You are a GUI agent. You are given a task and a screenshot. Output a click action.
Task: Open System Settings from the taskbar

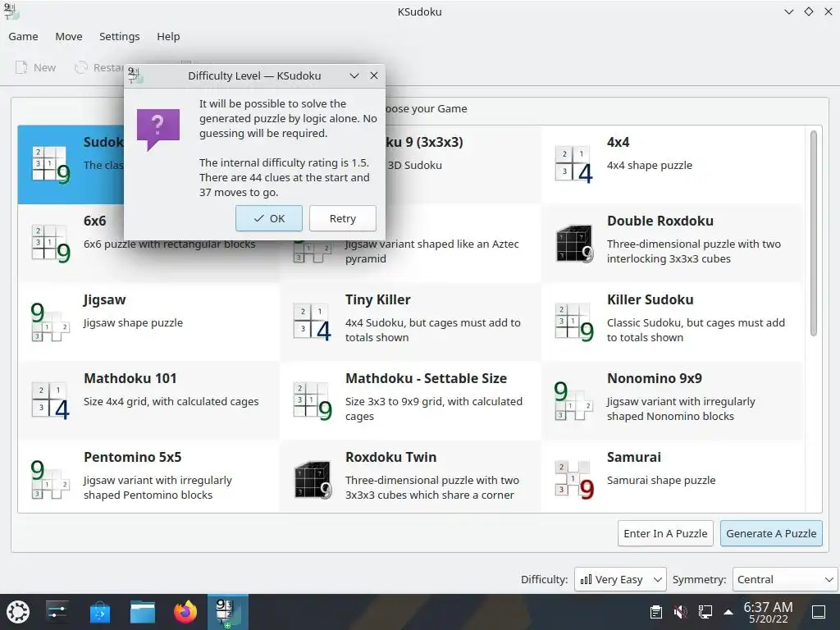pos(57,612)
